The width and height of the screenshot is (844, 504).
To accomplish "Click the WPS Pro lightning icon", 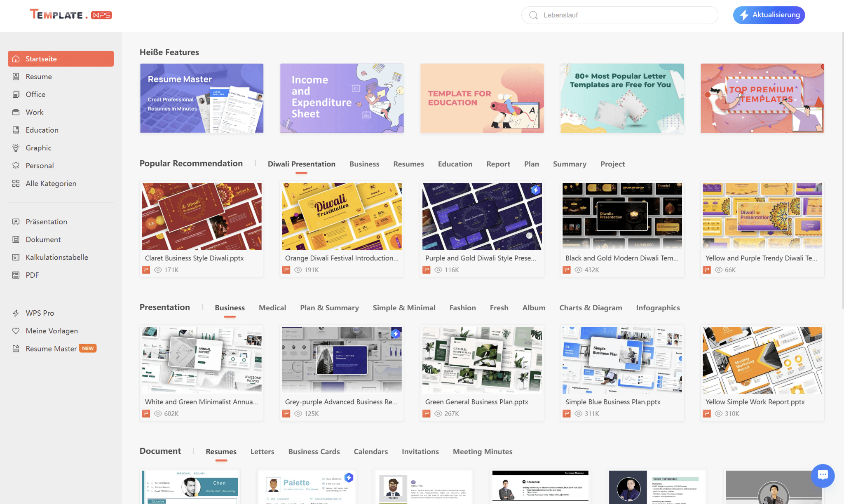I will coord(16,313).
